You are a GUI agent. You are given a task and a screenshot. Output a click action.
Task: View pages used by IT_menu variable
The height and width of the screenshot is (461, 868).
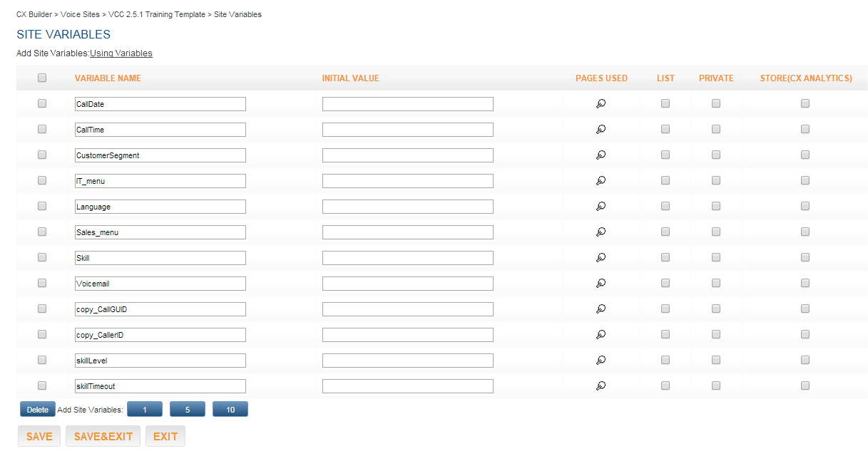pyautogui.click(x=601, y=181)
